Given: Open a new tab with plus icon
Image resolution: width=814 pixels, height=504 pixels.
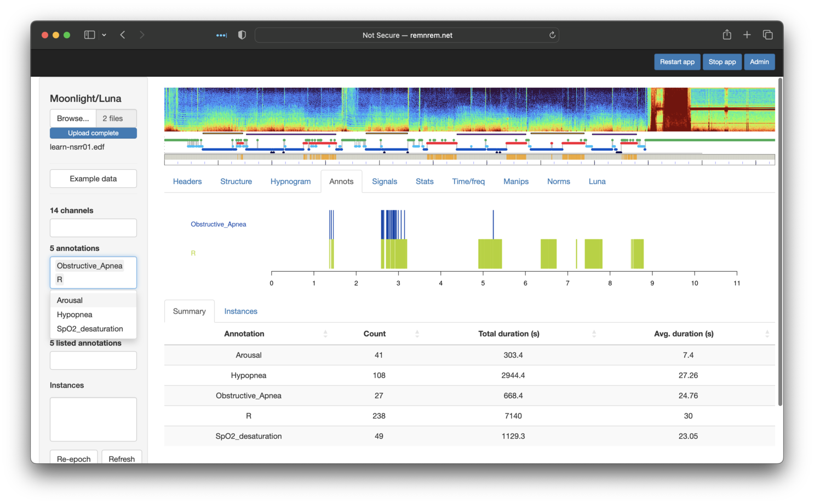Looking at the screenshot, I should coord(747,35).
